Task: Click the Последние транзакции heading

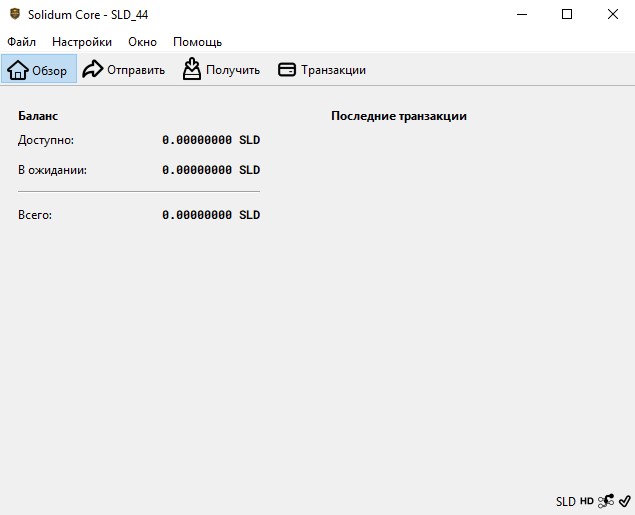Action: (399, 116)
